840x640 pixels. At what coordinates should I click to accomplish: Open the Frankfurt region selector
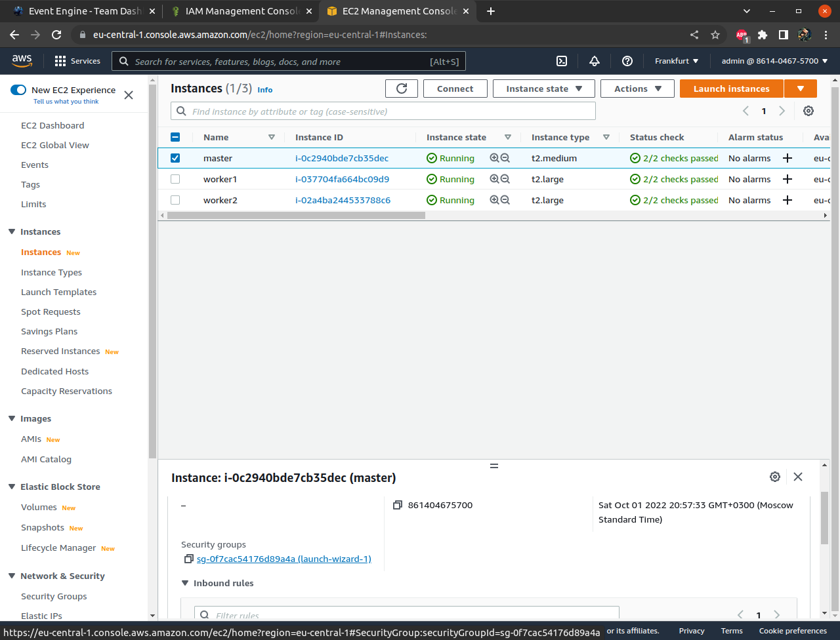coord(677,61)
